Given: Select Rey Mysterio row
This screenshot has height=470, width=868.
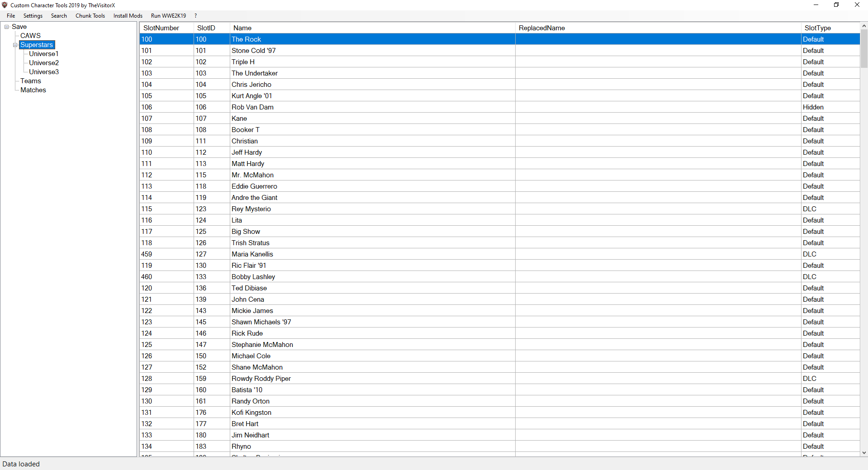Looking at the screenshot, I should pyautogui.click(x=499, y=209).
